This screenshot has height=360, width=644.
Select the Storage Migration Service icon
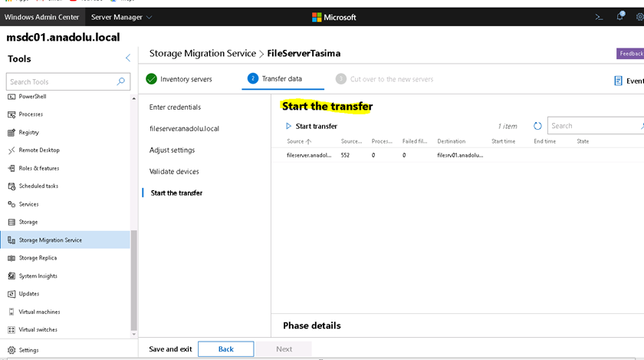(11, 239)
